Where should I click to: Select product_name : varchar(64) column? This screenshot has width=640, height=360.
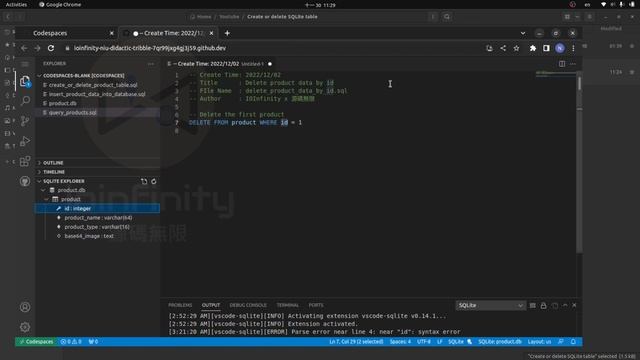97,218
